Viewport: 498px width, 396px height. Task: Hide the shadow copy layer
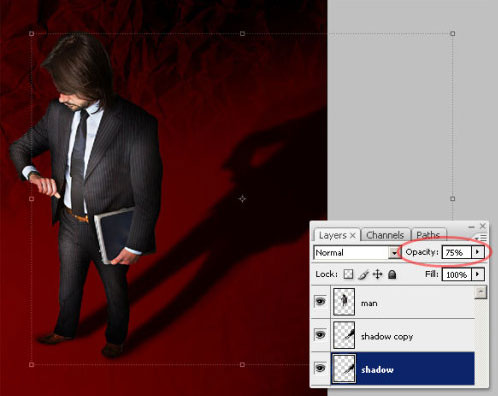pos(320,334)
